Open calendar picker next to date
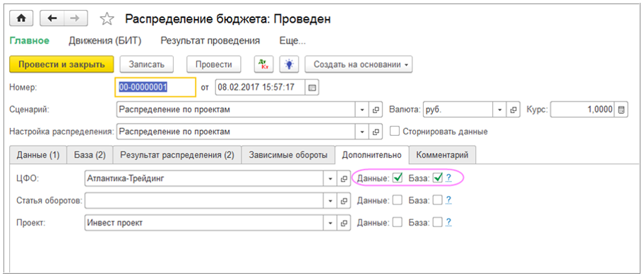Screen dimensions: 644x278 [x=313, y=88]
